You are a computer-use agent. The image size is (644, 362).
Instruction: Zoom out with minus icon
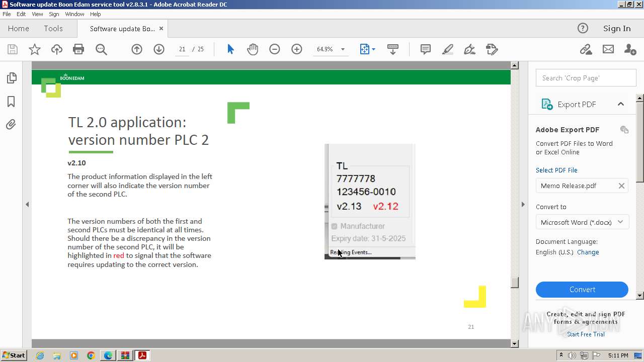point(275,49)
